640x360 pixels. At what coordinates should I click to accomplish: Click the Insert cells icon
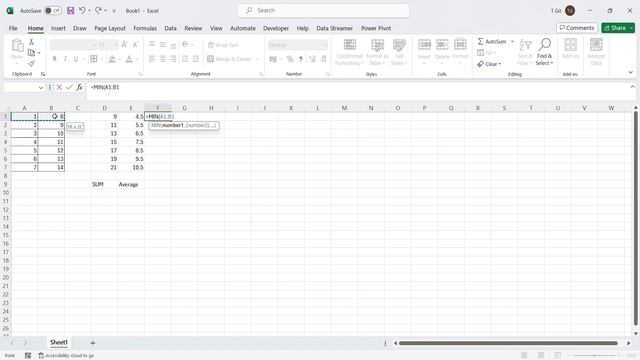[x=424, y=44]
